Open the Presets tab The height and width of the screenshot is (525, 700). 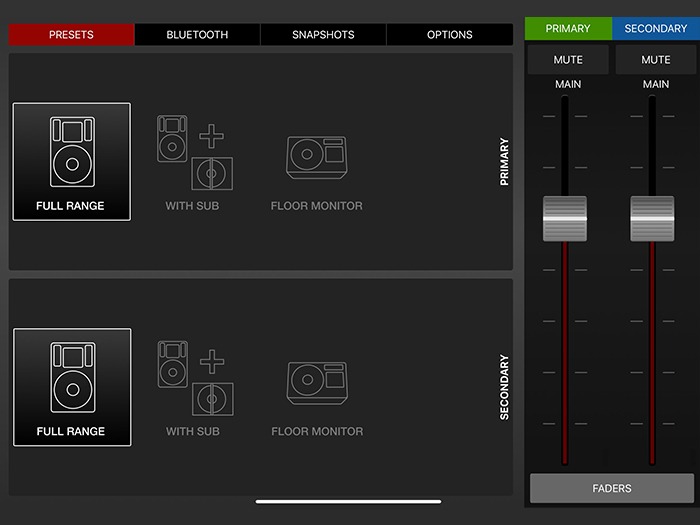tap(71, 34)
